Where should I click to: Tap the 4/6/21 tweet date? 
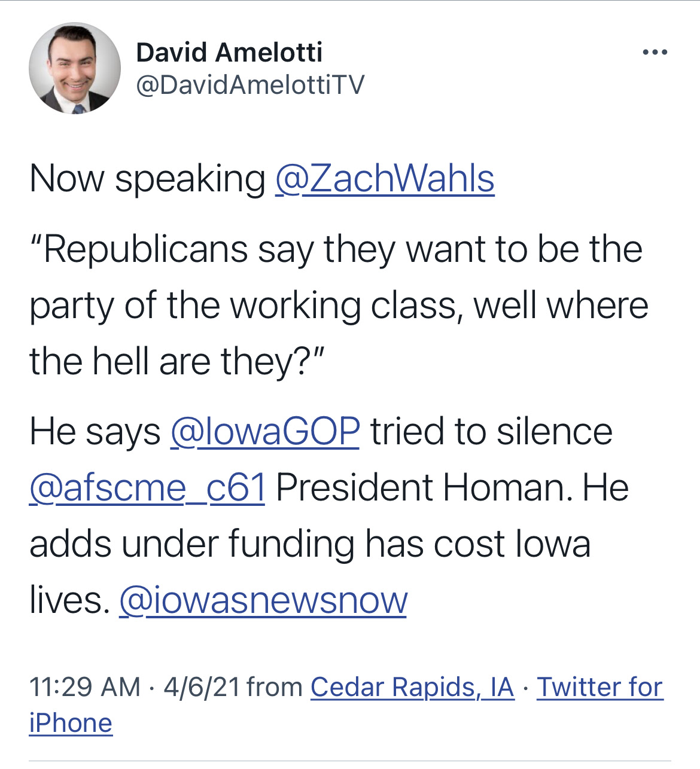pos(201,687)
